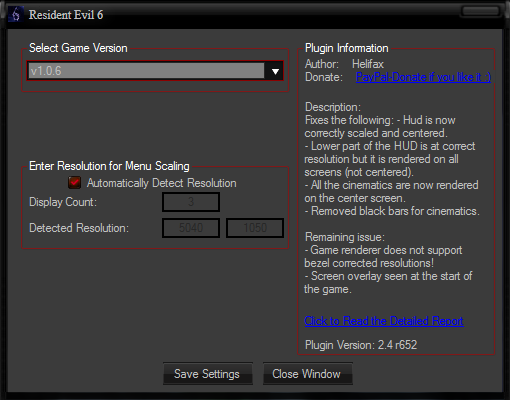Click the Plugin Information group heading
The width and height of the screenshot is (510, 400).
tap(347, 48)
